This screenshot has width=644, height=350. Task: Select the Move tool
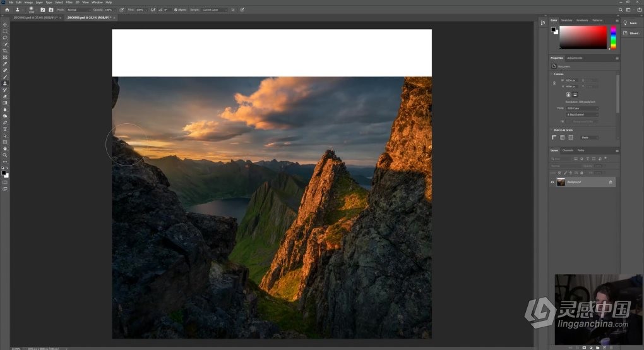(x=5, y=25)
